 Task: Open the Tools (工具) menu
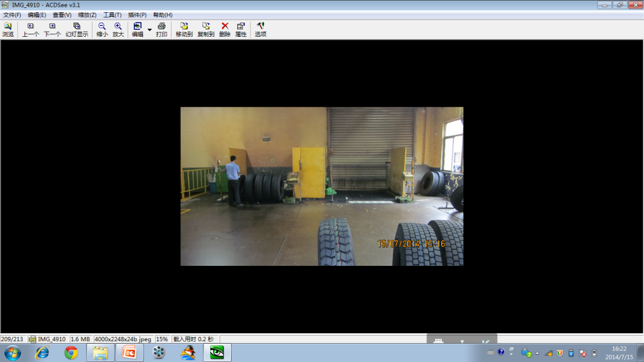coord(112,15)
